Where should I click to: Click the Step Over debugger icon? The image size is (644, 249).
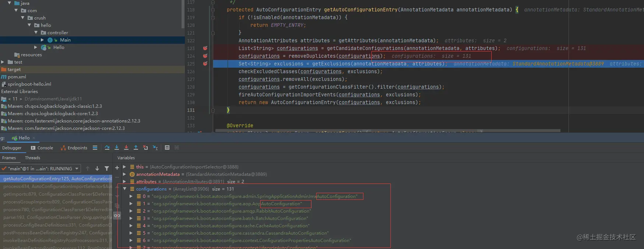(x=107, y=147)
